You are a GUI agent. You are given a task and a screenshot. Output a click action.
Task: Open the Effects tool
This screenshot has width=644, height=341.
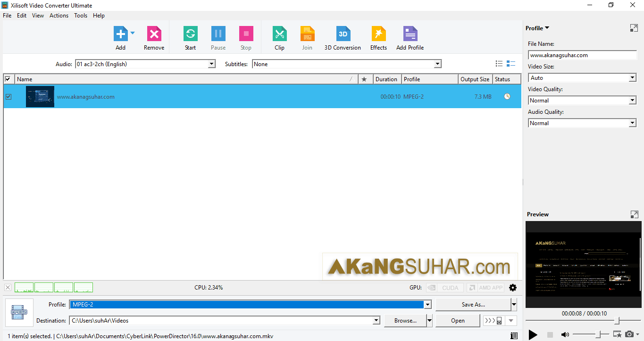point(378,34)
